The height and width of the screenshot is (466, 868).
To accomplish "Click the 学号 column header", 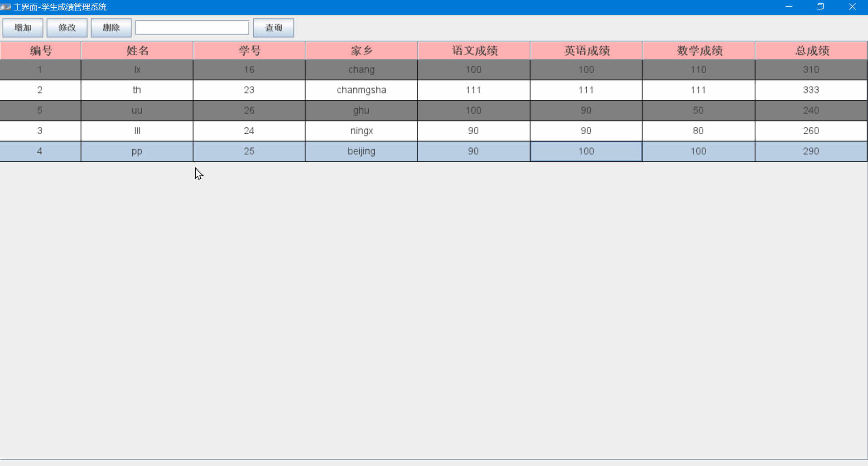I will 249,51.
